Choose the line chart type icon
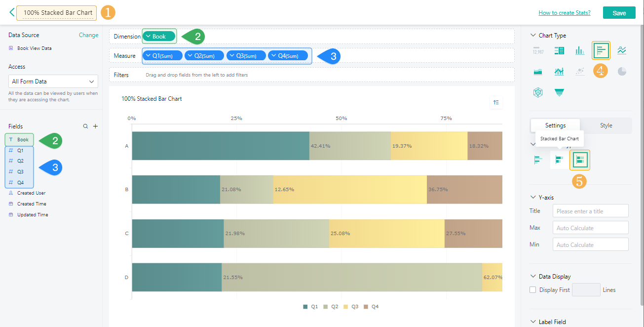The height and width of the screenshot is (327, 644). click(622, 50)
